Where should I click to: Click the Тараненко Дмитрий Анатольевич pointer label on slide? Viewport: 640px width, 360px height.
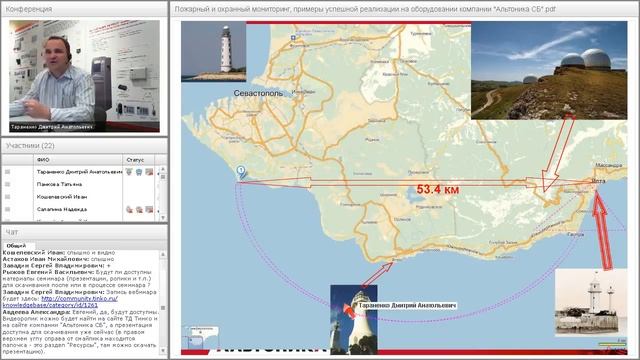(x=407, y=305)
